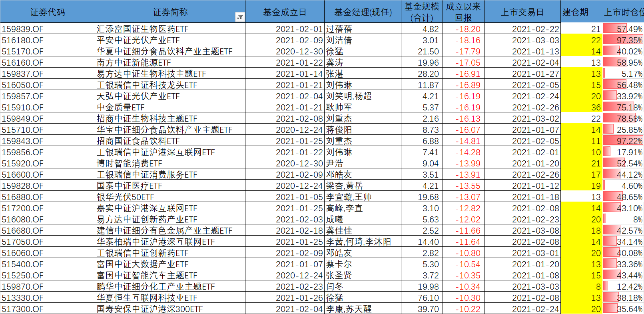Click cell 516180.OF
The height and width of the screenshot is (314, 644).
coord(48,40)
